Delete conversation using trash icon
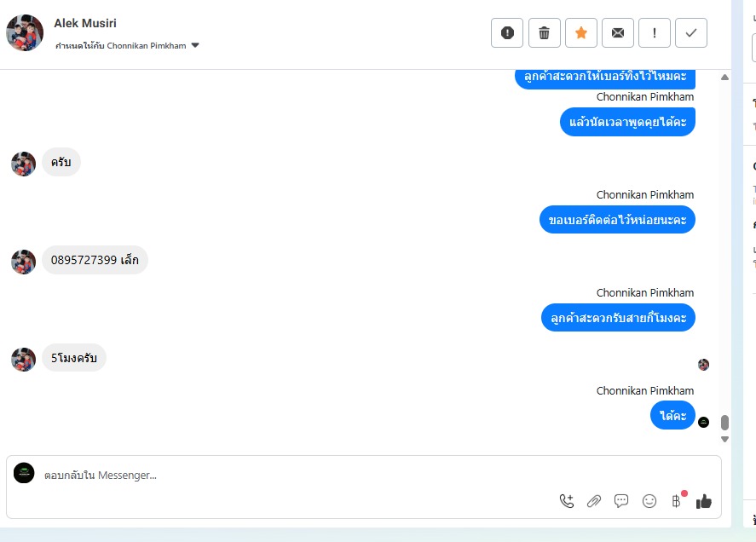The height and width of the screenshot is (542, 756). [x=544, y=32]
